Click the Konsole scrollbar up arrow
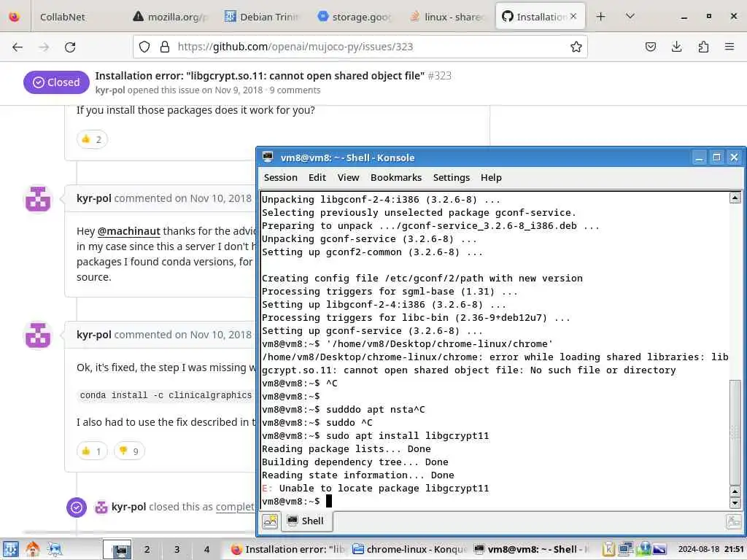Image resolution: width=747 pixels, height=560 pixels. coord(735,198)
